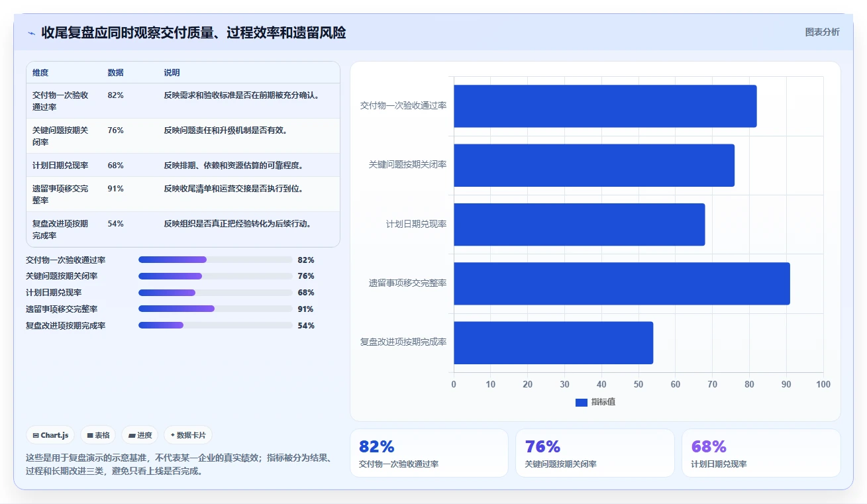Click the chart bar for 复盘改进项按期完成率
The height and width of the screenshot is (504, 867).
point(553,342)
